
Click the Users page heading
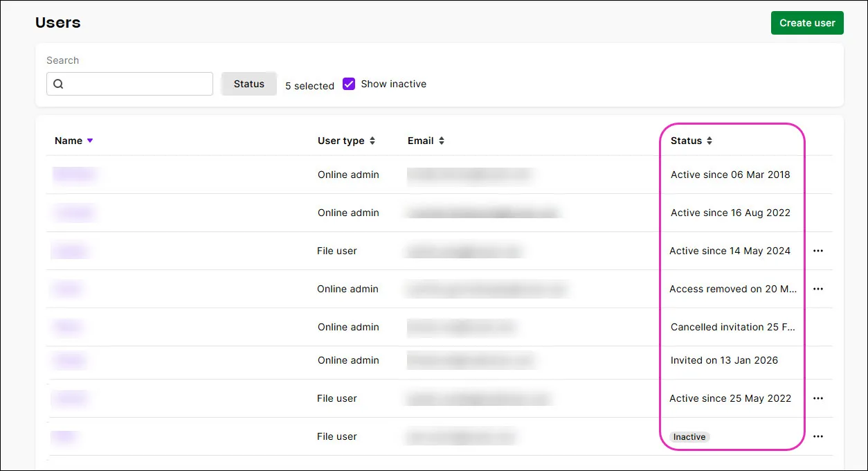(x=58, y=23)
